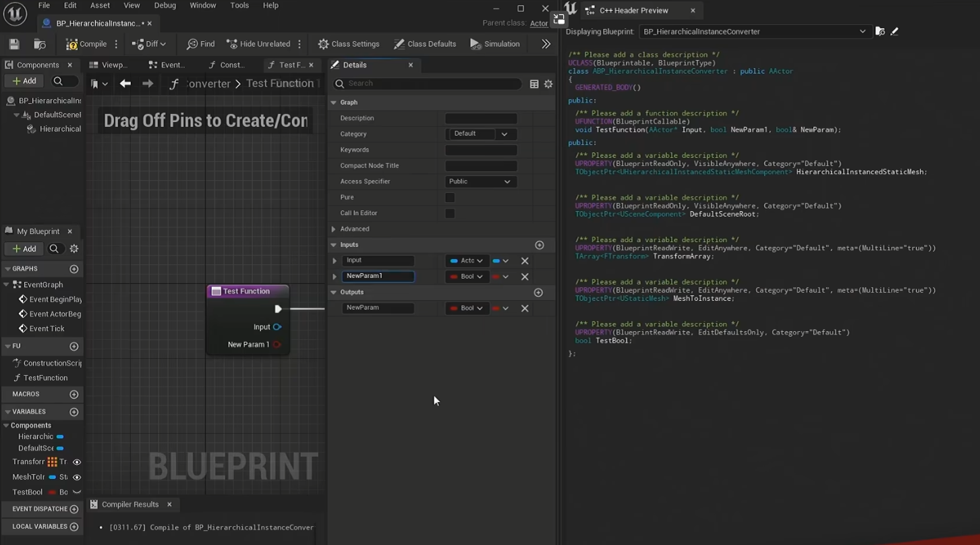
Task: Open the File menu
Action: tap(44, 5)
